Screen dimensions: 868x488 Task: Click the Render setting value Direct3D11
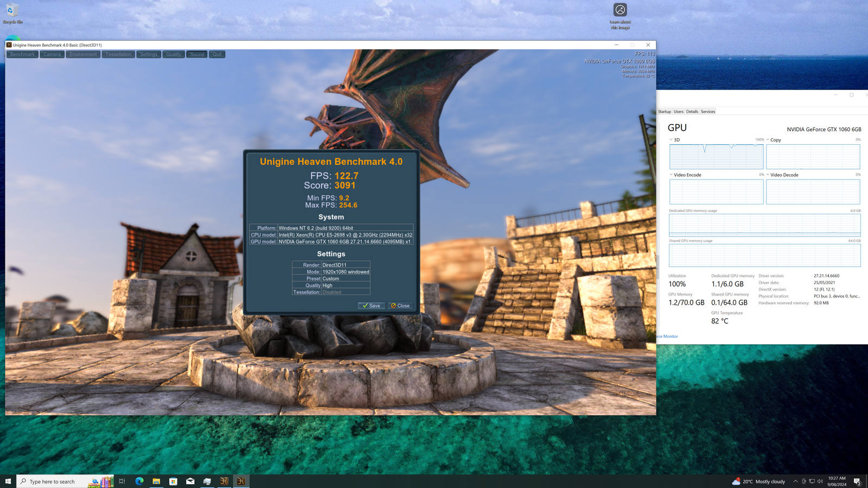(334, 265)
